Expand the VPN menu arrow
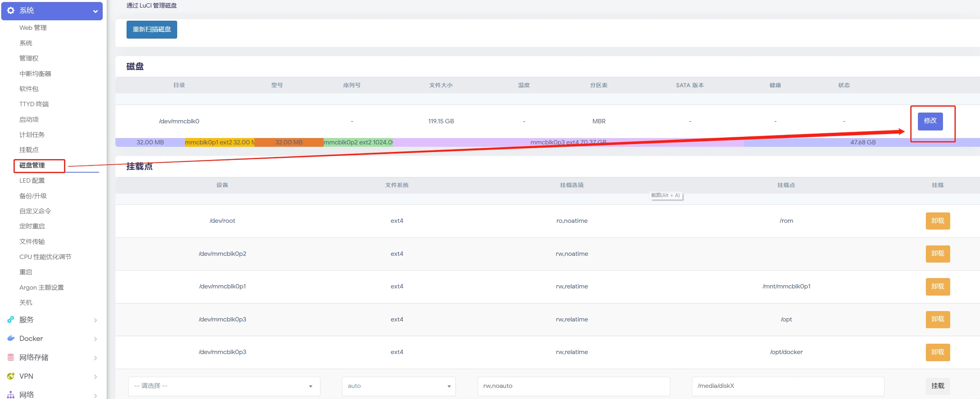Image resolution: width=980 pixels, height=399 pixels. click(96, 377)
